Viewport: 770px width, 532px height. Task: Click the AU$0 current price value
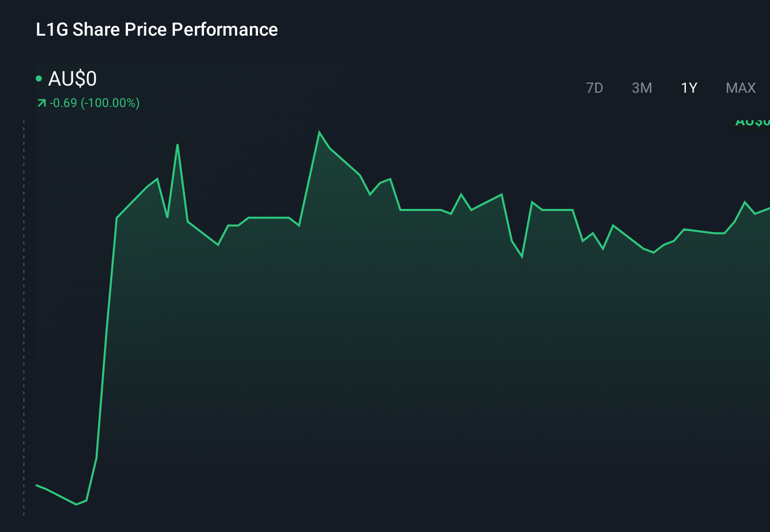point(72,79)
